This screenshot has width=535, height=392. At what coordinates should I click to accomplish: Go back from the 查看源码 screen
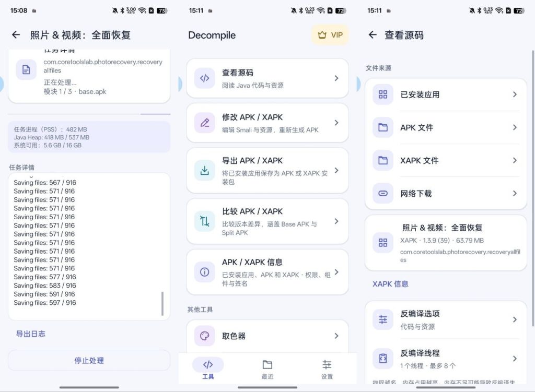tap(373, 35)
